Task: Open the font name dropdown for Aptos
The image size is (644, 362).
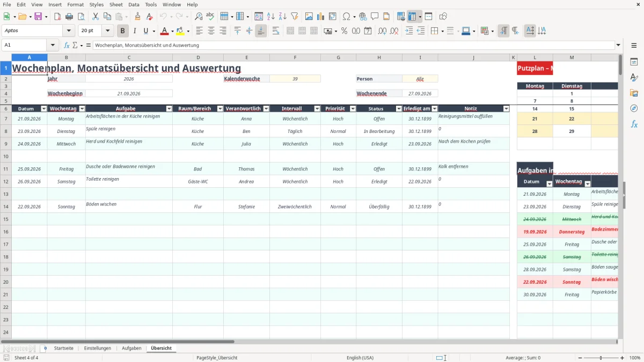Action: pyautogui.click(x=69, y=31)
